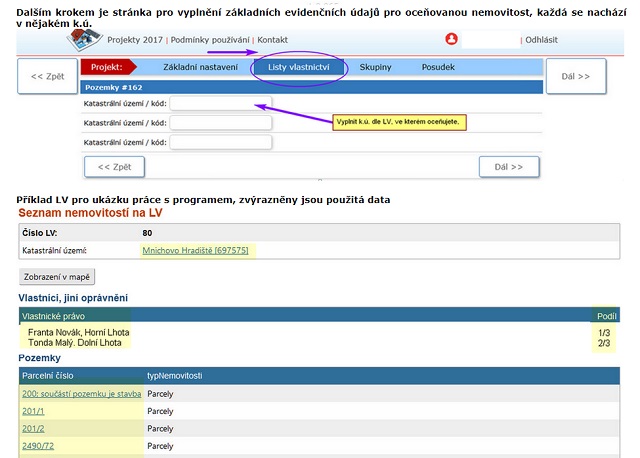Click Parcely cell in row 2490/72
This screenshot has width=640, height=458.
[x=160, y=446]
